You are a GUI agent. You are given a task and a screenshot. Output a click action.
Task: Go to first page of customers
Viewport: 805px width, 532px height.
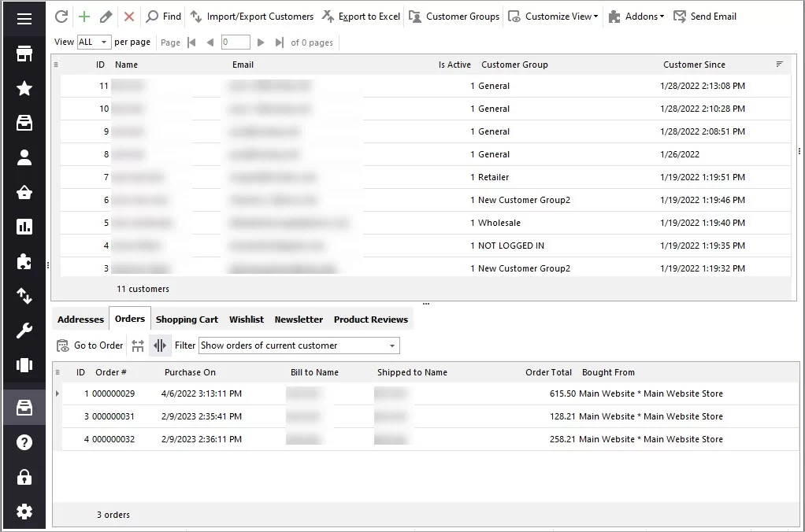tap(191, 42)
